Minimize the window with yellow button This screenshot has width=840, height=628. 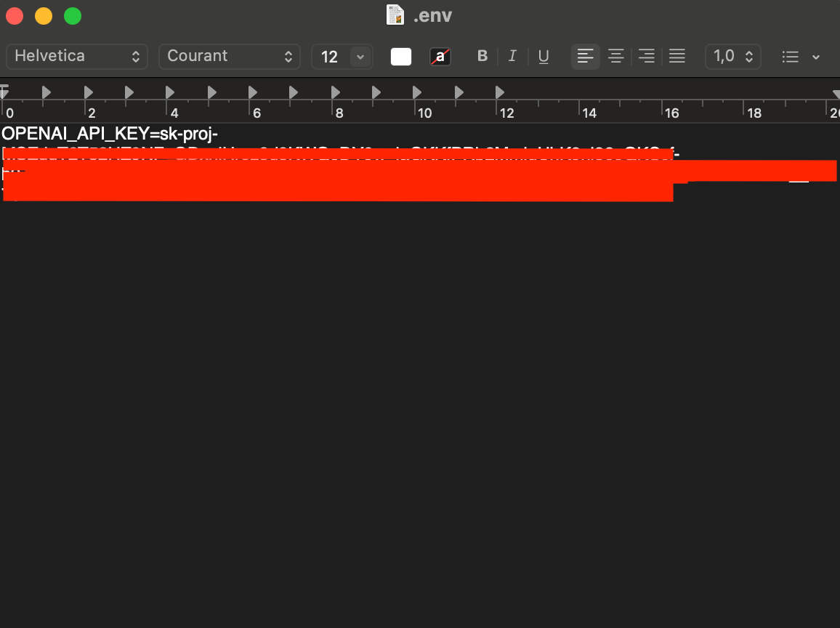pyautogui.click(x=44, y=16)
